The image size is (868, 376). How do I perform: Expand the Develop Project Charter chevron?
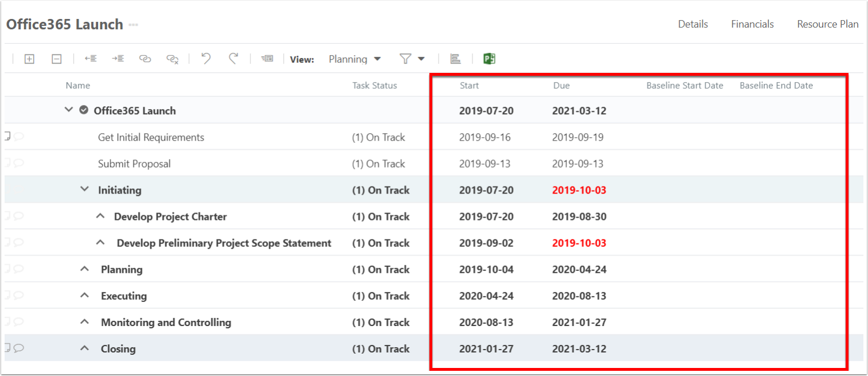pos(100,216)
